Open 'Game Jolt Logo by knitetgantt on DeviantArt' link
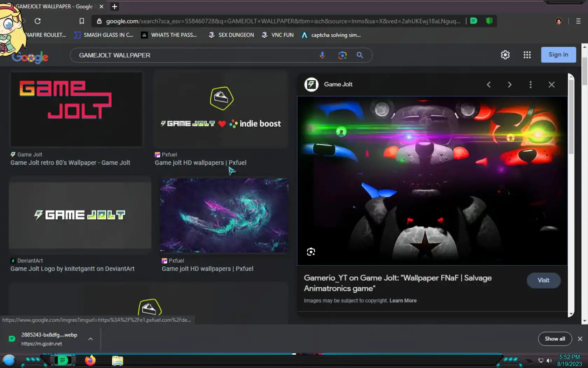This screenshot has width=588, height=368. [72, 269]
